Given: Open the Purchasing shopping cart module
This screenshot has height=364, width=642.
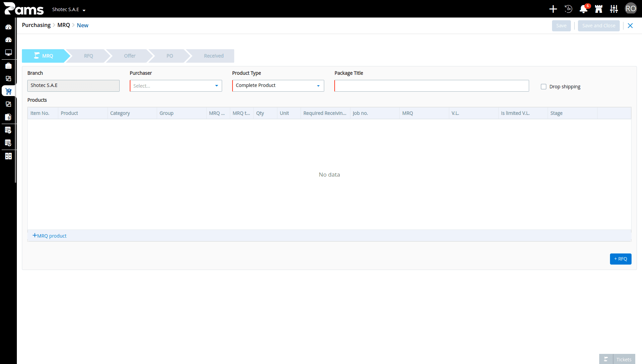Looking at the screenshot, I should coord(8,91).
